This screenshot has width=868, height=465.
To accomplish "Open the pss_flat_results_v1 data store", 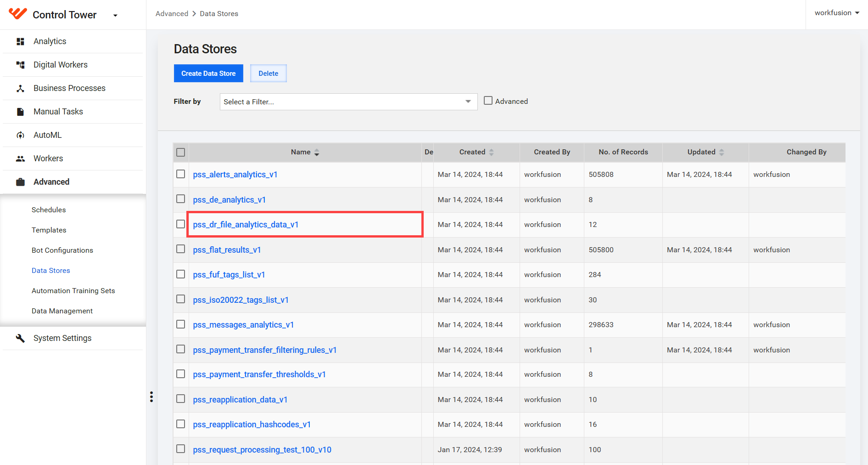I will 227,250.
